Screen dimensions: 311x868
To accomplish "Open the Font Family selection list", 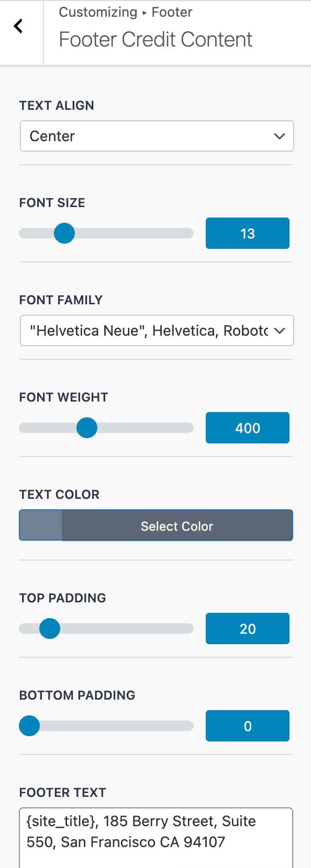I will click(157, 330).
